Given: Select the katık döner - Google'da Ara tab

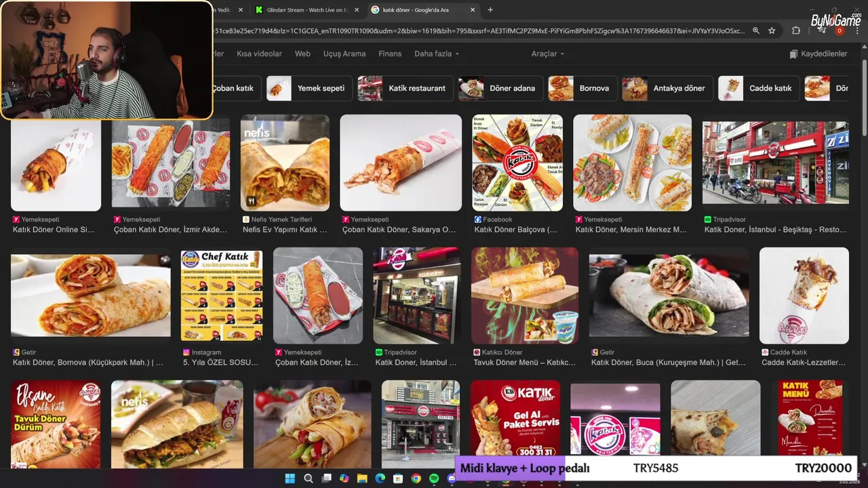Looking at the screenshot, I should coord(424,9).
